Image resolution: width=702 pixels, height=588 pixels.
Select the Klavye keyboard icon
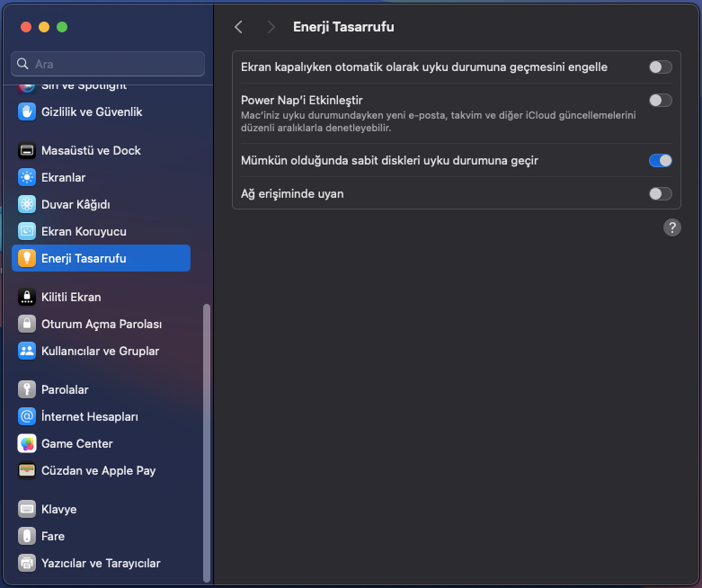click(27, 510)
